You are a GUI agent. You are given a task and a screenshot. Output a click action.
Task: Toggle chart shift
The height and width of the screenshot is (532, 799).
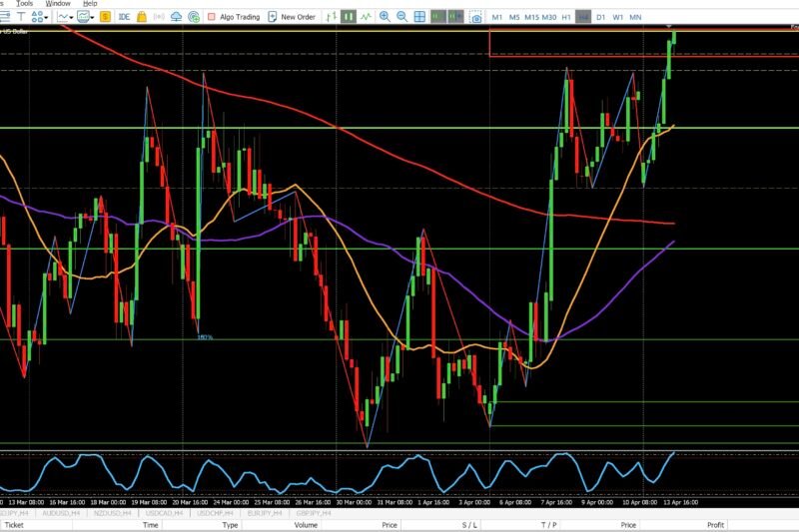[455, 17]
